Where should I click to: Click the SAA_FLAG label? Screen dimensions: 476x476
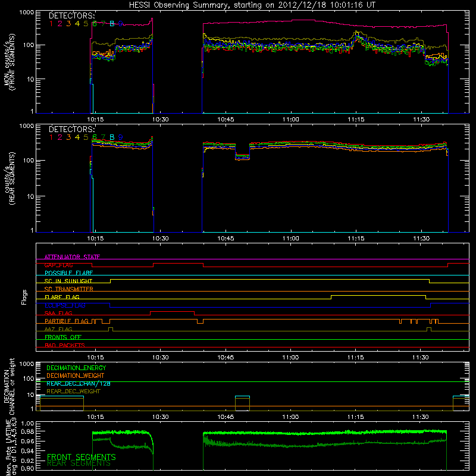click(x=58, y=313)
